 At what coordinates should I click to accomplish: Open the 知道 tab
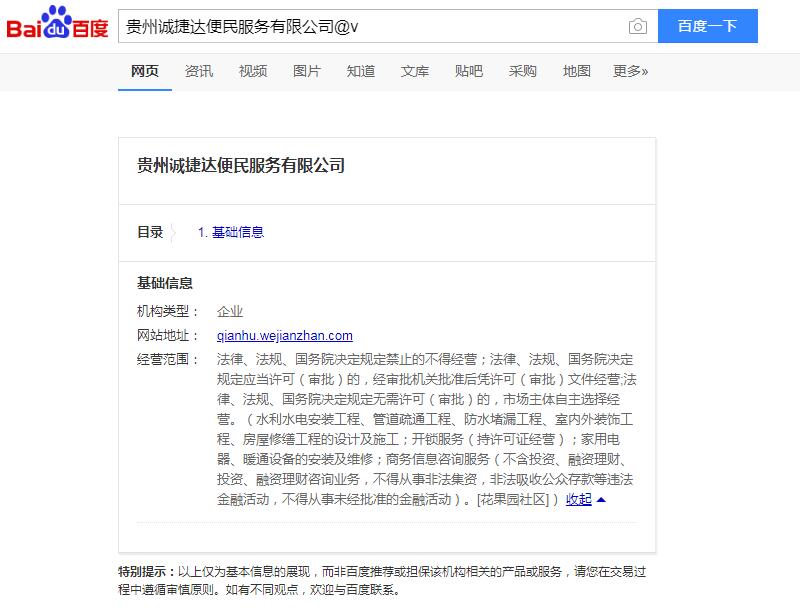(361, 71)
